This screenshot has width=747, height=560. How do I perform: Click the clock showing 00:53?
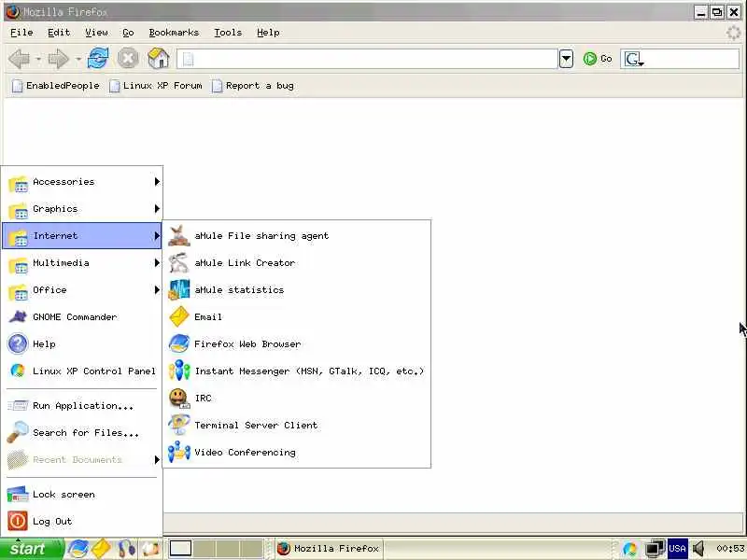(730, 549)
